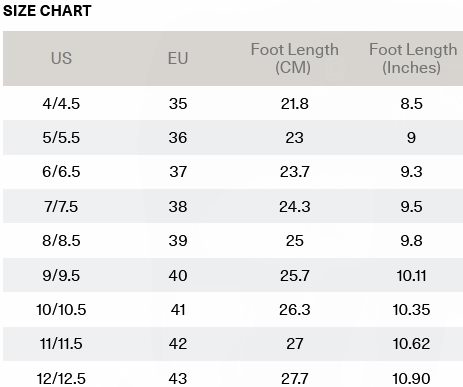
Task: Click the 21.8 CM cell
Action: 295,104
